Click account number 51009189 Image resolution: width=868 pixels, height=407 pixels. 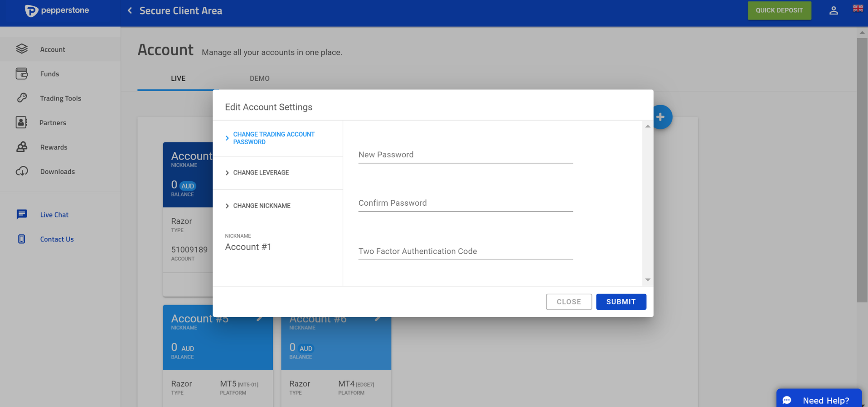(189, 250)
